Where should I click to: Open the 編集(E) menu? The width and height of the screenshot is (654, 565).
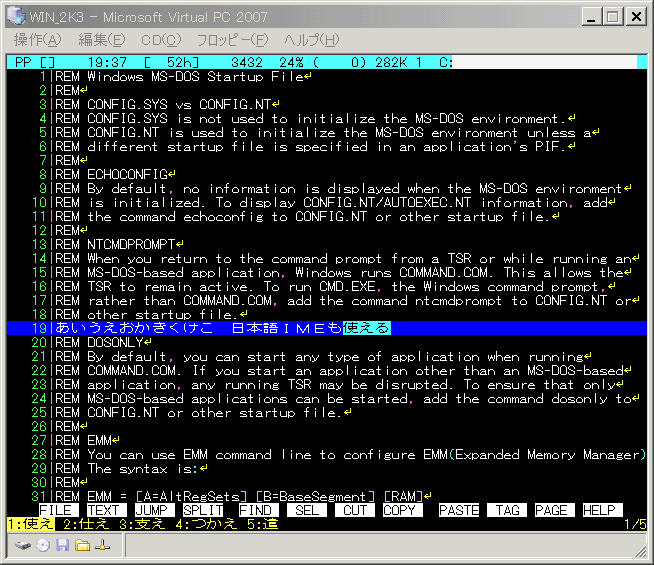(101, 40)
